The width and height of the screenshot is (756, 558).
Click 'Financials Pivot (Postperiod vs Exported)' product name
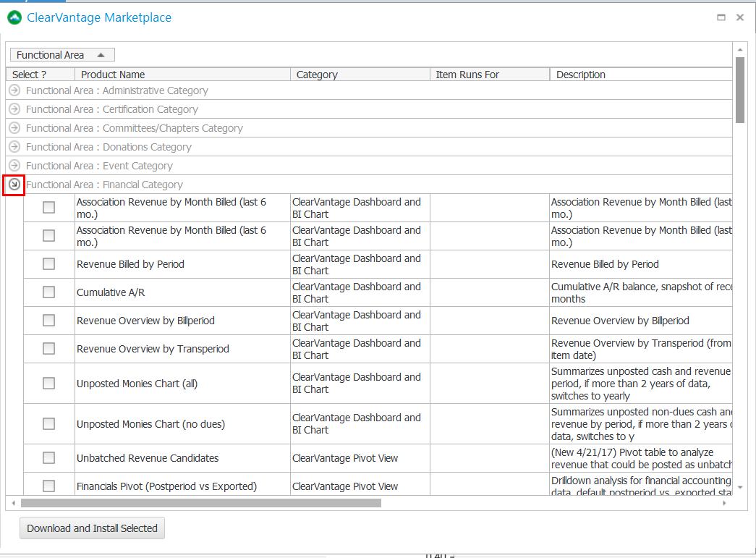click(166, 486)
